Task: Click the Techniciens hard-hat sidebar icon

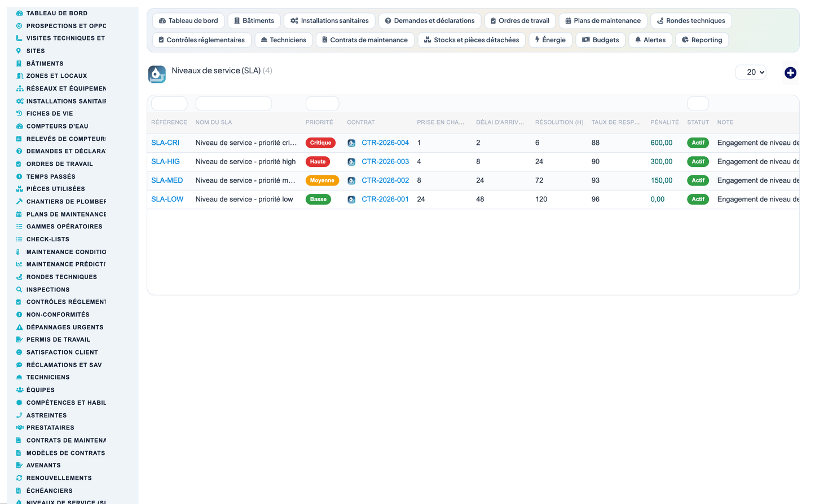Action: [19, 377]
